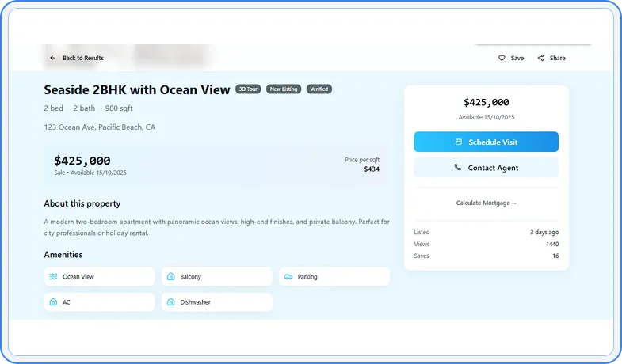Click the Verified badge
Screen dimensions: 622x364
(319, 89)
